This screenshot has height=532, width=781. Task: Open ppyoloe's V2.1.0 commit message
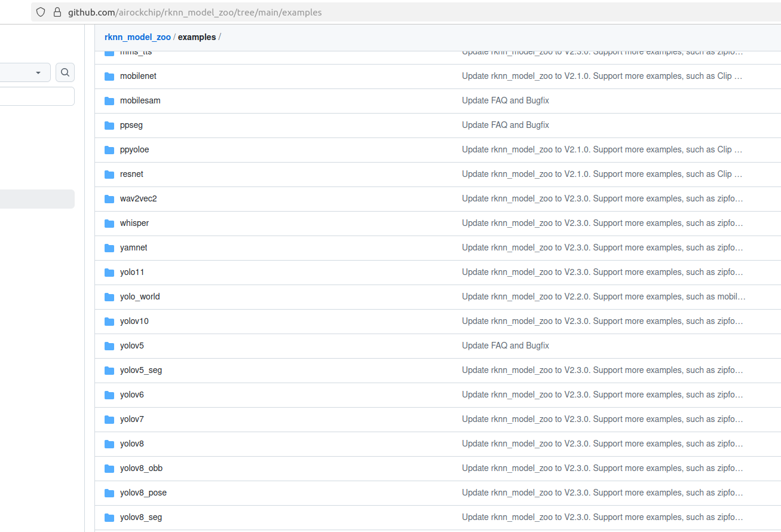click(602, 149)
